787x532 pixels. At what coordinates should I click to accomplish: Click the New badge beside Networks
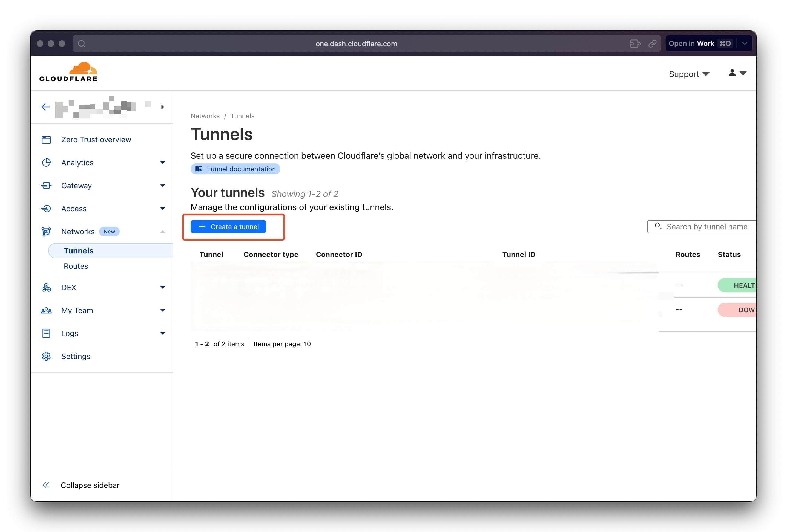[x=109, y=232]
